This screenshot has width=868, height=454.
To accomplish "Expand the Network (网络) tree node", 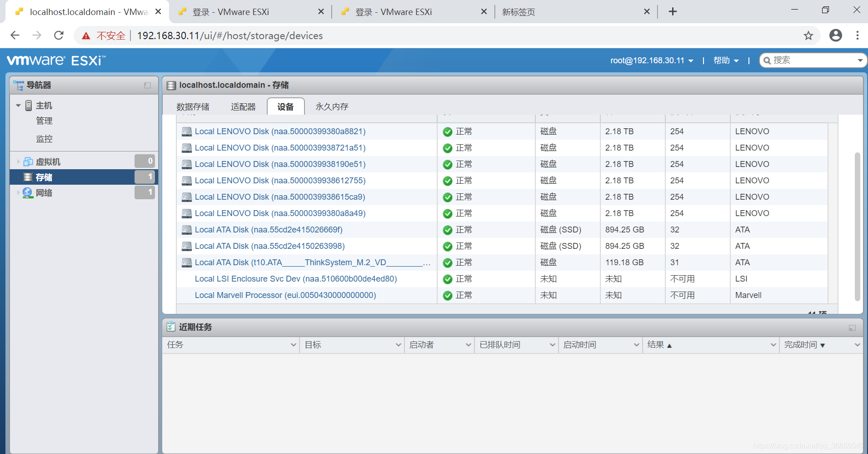I will point(18,192).
